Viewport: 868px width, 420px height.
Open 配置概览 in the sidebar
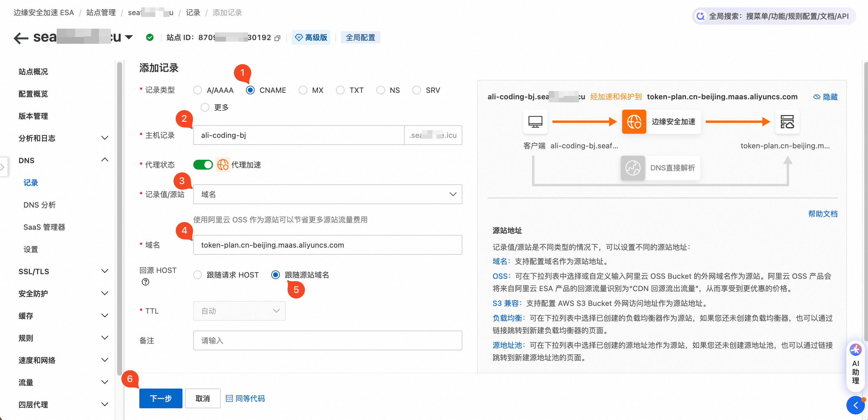click(x=33, y=94)
